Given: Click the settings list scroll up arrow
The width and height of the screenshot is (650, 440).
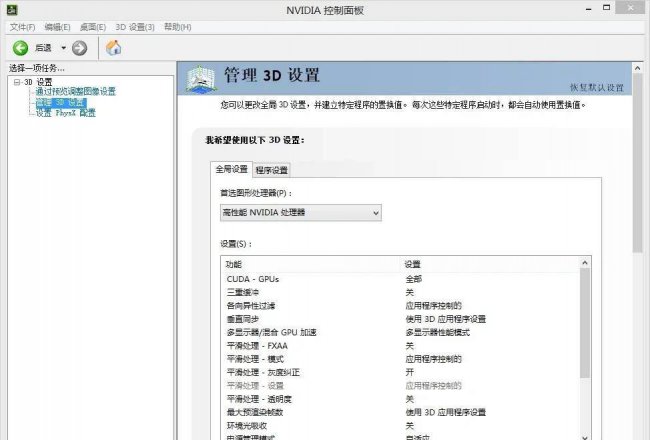Looking at the screenshot, I should 585,263.
